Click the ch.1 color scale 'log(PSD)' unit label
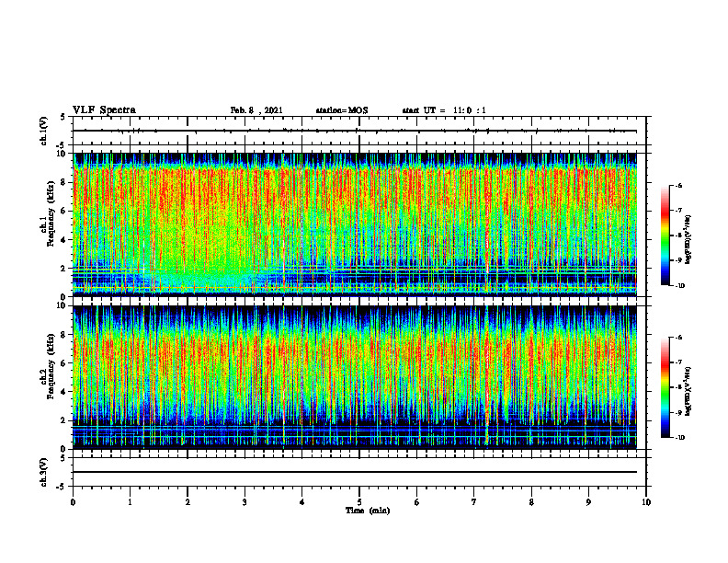Image resolution: width=728 pixels, height=563 pixels. [688, 239]
